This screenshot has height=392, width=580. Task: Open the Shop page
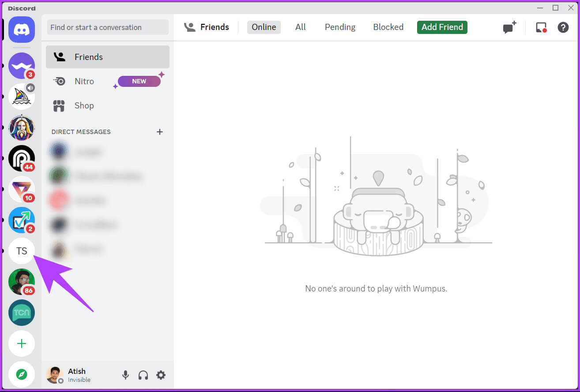108,105
